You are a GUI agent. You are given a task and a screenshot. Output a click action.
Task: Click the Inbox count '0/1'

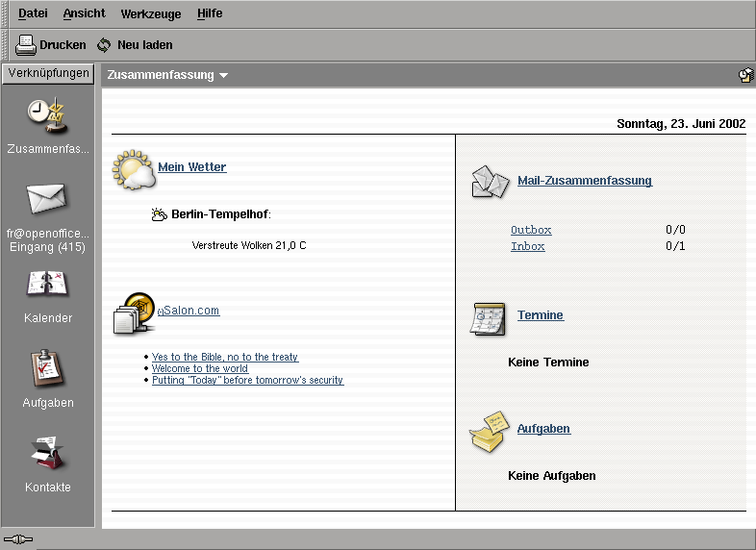(675, 246)
